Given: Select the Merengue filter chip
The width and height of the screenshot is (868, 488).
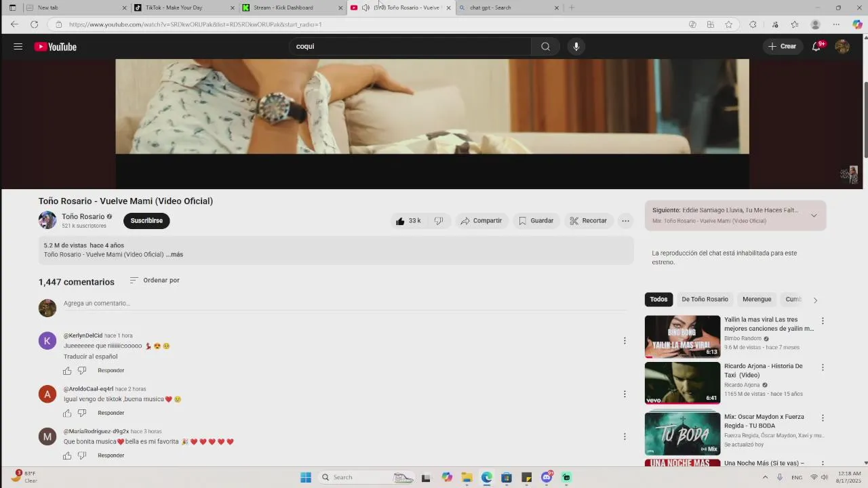Looking at the screenshot, I should click(757, 300).
